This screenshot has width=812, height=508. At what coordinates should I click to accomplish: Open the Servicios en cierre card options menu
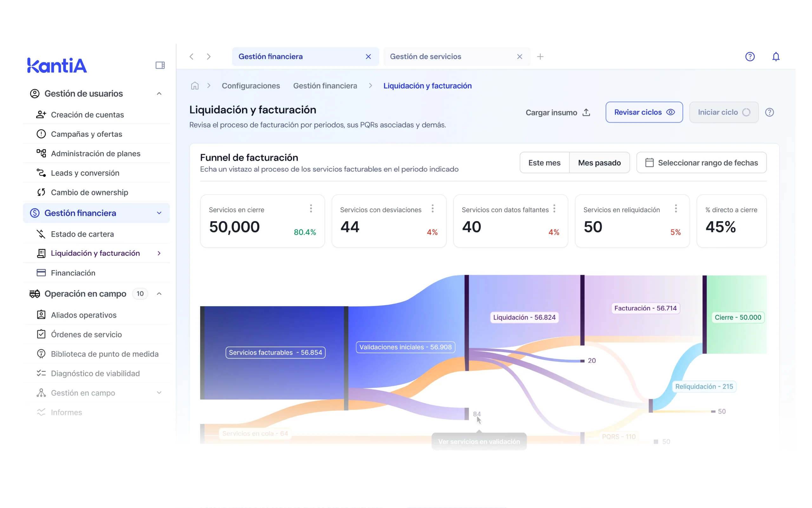[311, 208]
